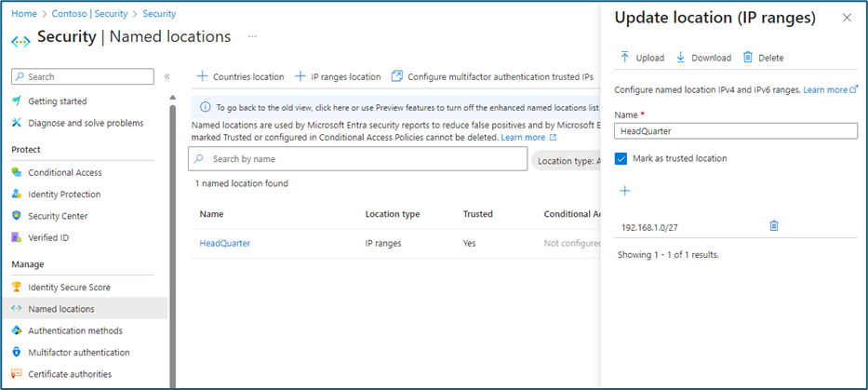Delete the 192.168.1.0/27 IP range
Image resolution: width=868 pixels, height=390 pixels.
click(x=774, y=225)
